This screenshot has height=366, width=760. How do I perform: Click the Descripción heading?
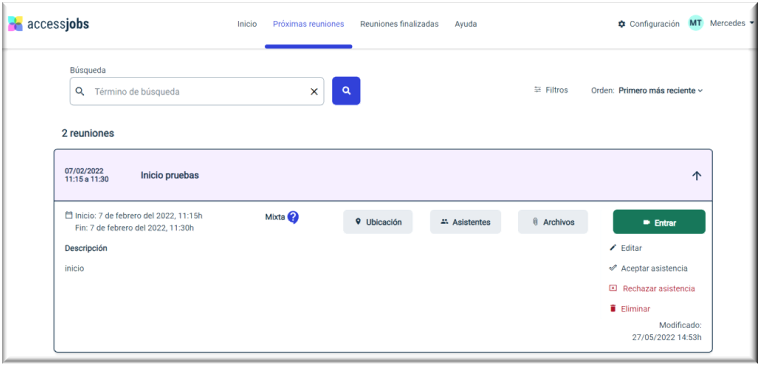coord(86,248)
